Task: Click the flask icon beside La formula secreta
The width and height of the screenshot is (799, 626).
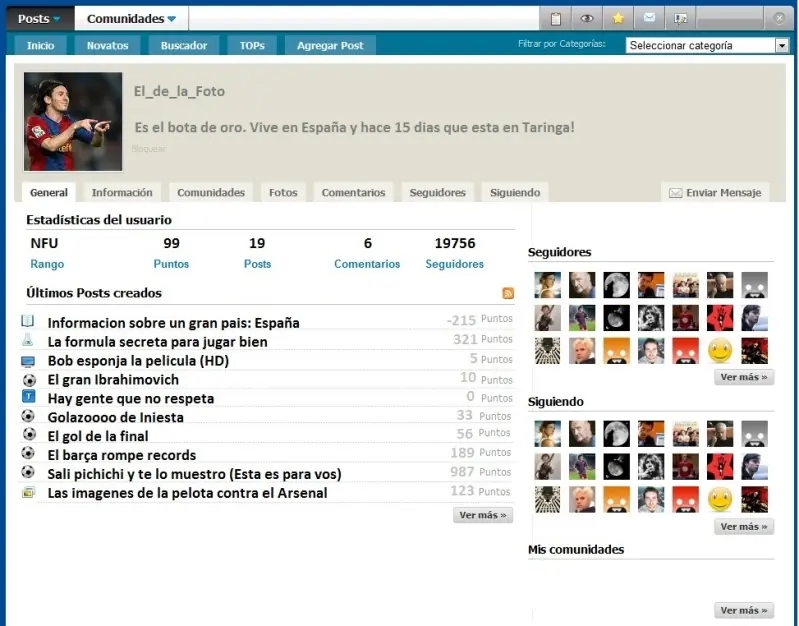Action: [x=28, y=340]
